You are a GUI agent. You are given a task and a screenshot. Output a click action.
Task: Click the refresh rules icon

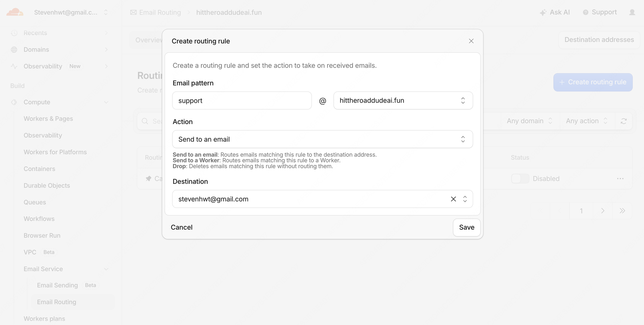pyautogui.click(x=624, y=121)
